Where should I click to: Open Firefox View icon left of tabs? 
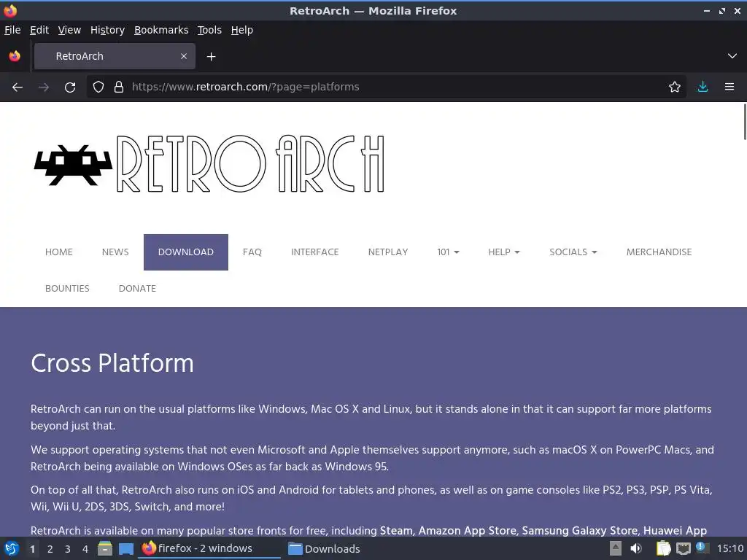click(15, 56)
